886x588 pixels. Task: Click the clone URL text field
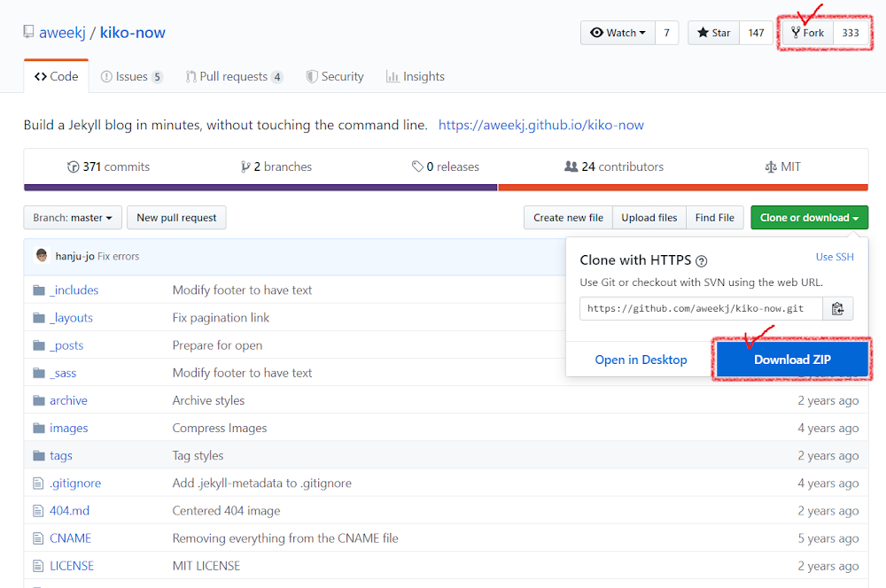point(701,308)
